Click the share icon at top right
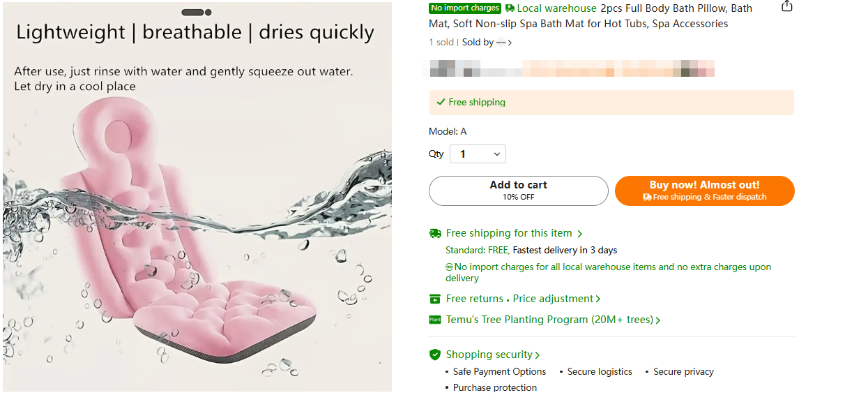The width and height of the screenshot is (868, 402). click(786, 6)
